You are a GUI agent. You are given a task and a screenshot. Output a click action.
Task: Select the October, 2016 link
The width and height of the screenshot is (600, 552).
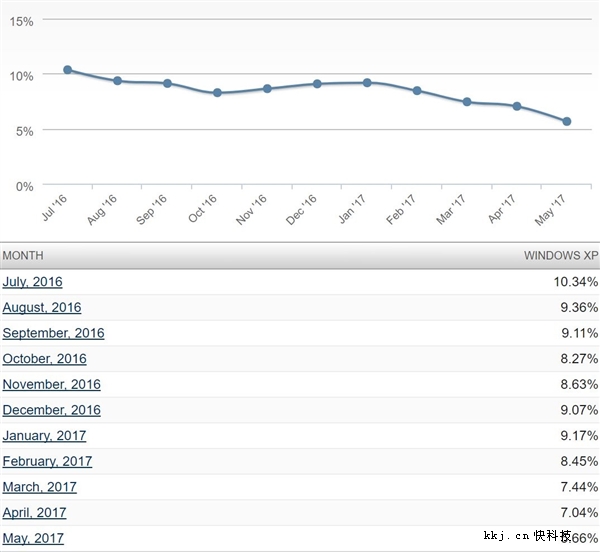pos(44,359)
